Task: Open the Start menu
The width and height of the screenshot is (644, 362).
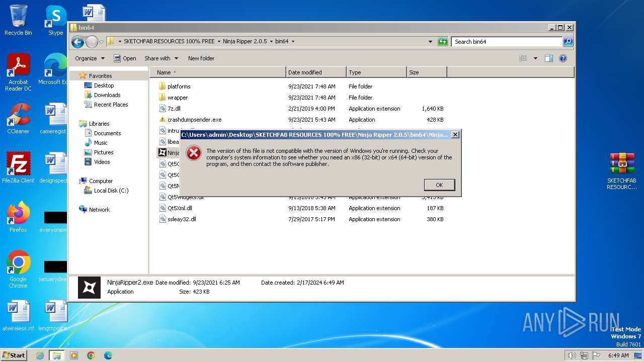Action: [14, 355]
